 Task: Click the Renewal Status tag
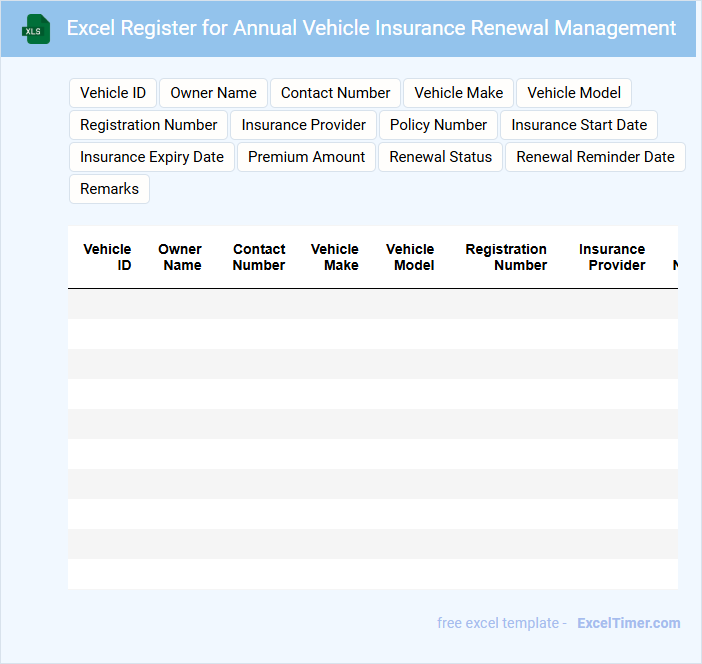click(x=441, y=157)
